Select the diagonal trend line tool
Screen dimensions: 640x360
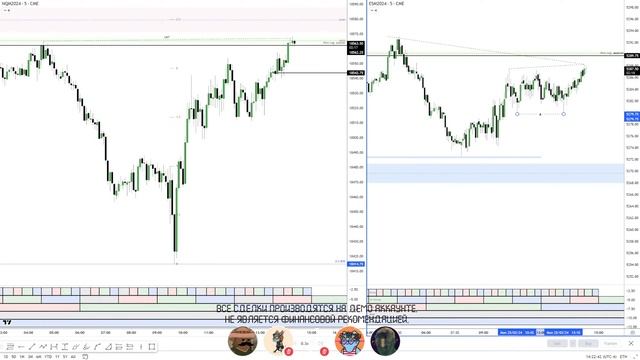point(32,347)
